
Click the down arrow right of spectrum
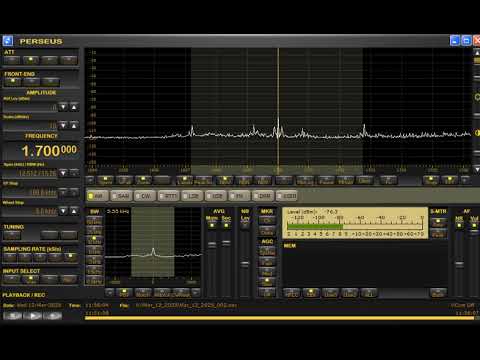coord(477,169)
